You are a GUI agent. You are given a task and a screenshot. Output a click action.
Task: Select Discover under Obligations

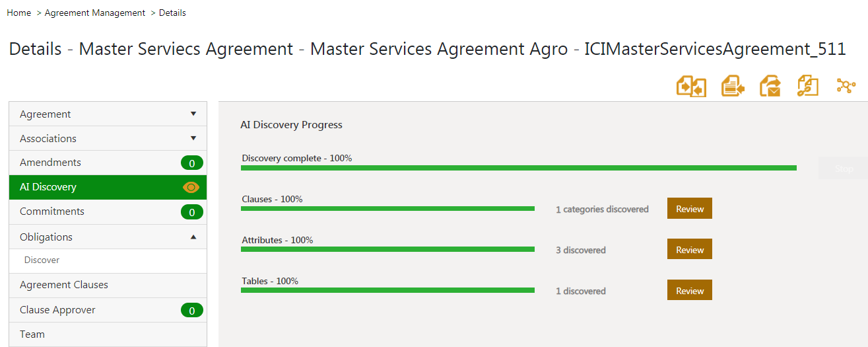coord(42,260)
